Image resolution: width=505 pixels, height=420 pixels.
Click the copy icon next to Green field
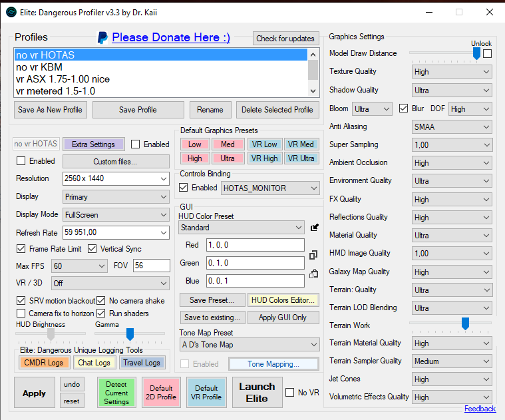pyautogui.click(x=313, y=255)
